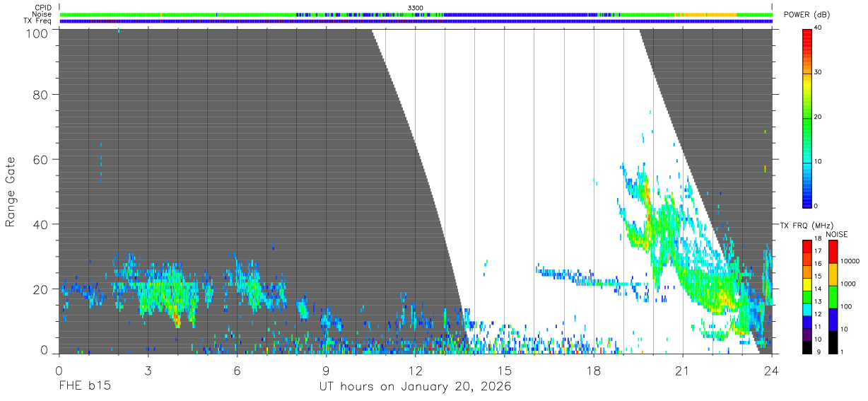The image size is (868, 401).
Task: Click the 15 label on the TX FRQ scale
Action: tap(818, 276)
